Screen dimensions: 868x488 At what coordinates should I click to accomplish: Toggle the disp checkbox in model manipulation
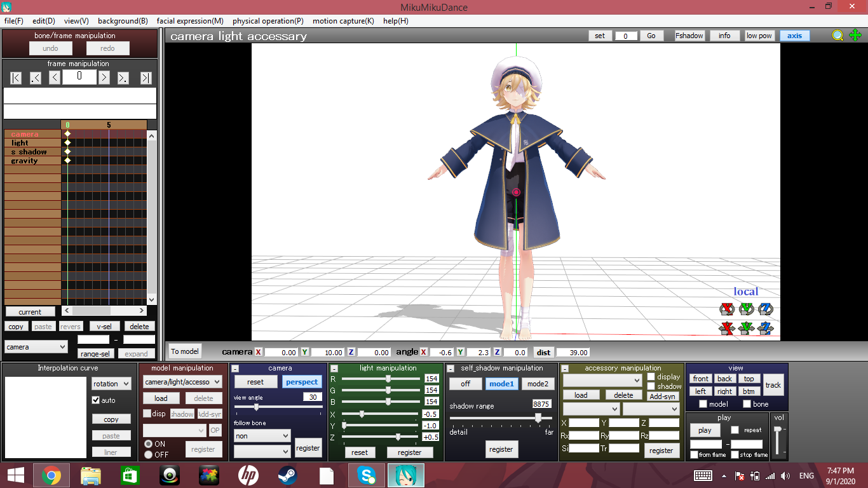coord(147,414)
